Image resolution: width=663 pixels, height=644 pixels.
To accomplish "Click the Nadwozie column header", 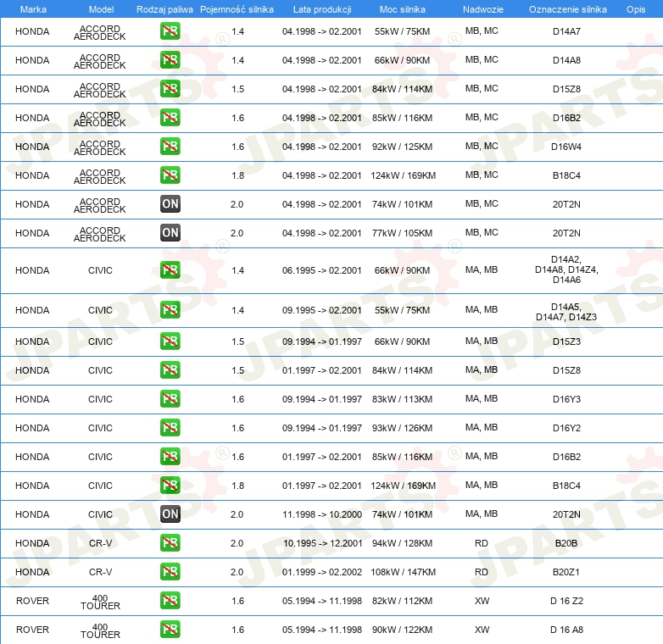I will click(483, 9).
